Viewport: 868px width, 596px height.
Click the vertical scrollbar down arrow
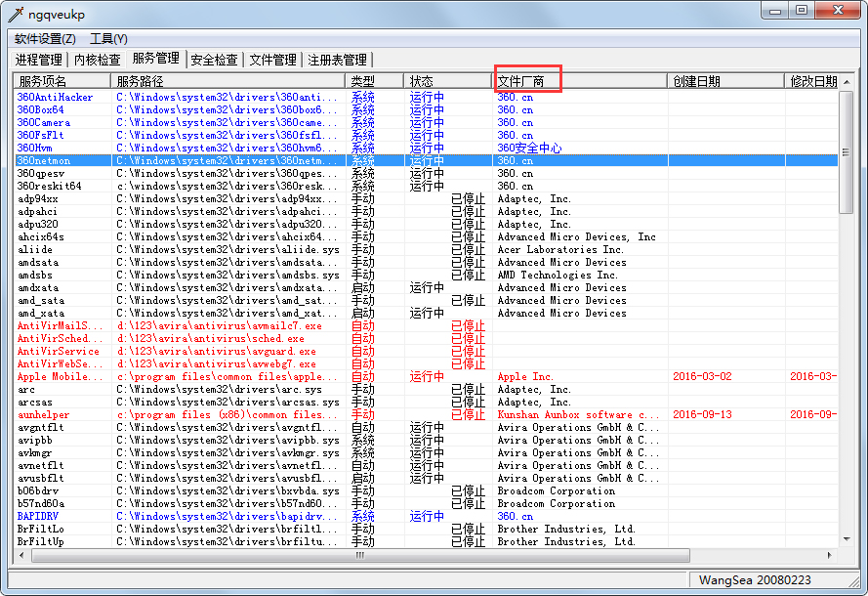846,540
